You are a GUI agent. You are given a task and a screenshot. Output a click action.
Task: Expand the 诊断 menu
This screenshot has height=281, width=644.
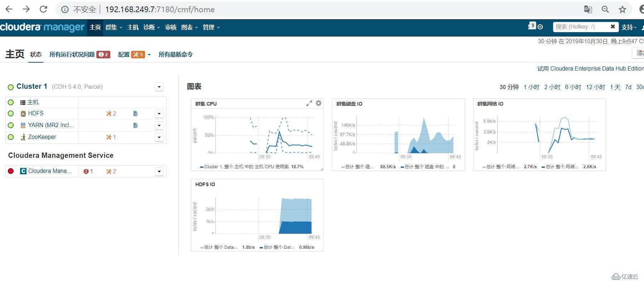click(x=152, y=27)
